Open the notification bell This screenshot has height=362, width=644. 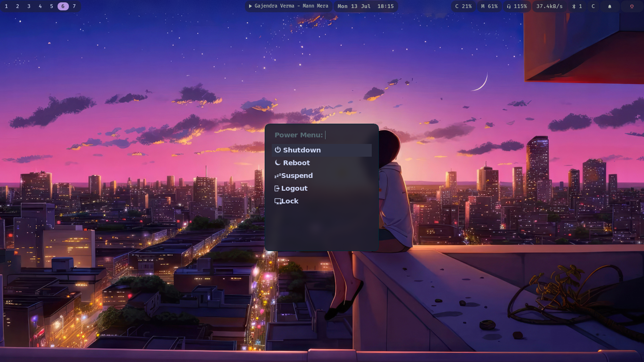coord(610,6)
